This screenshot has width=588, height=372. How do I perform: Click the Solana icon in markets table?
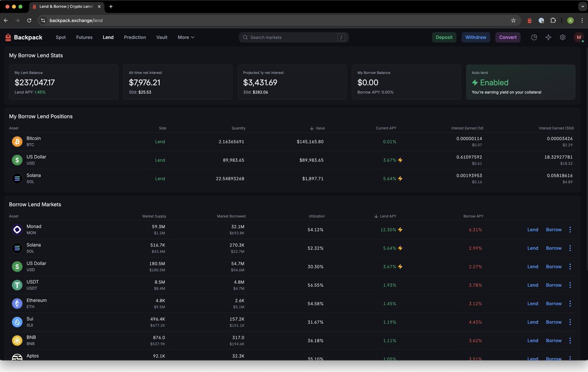17,248
